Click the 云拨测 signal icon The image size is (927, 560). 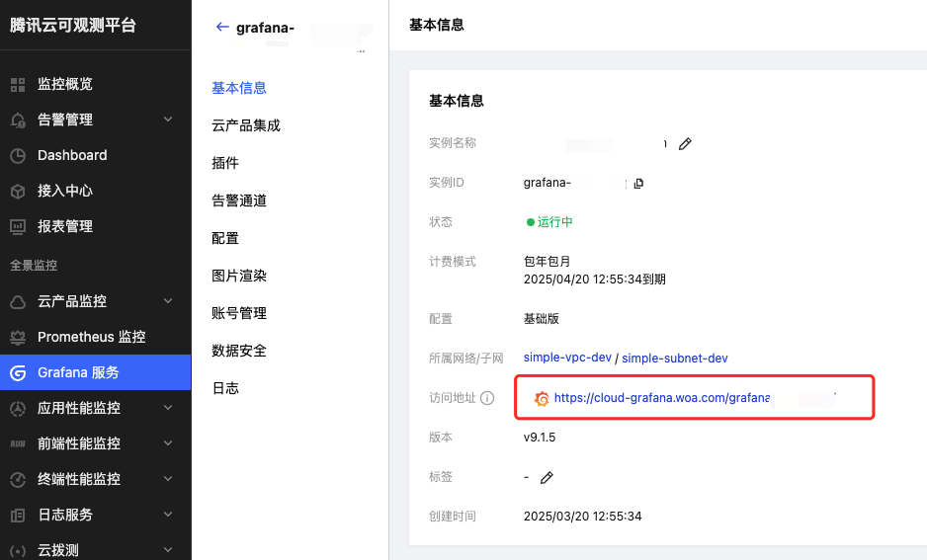tap(18, 550)
